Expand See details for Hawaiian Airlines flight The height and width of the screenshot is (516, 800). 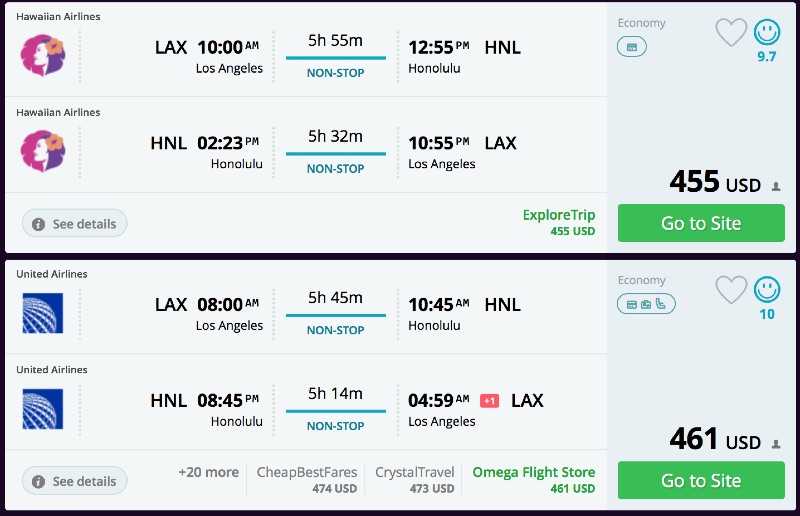click(75, 224)
